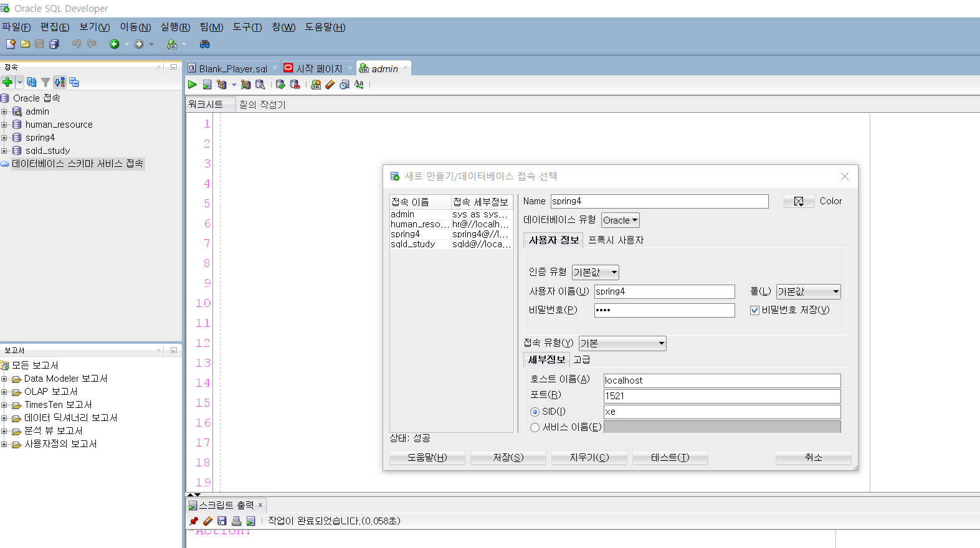This screenshot has width=980, height=548.
Task: Switch to the Query Builder (질의 작성기) tab
Action: (x=262, y=105)
